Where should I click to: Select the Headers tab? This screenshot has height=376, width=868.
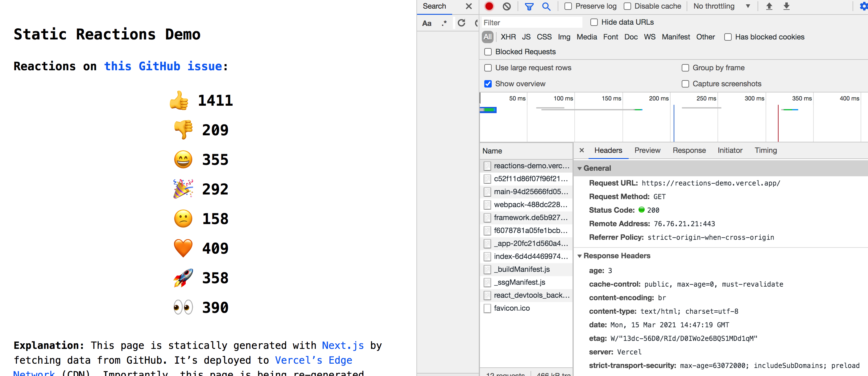coord(608,150)
